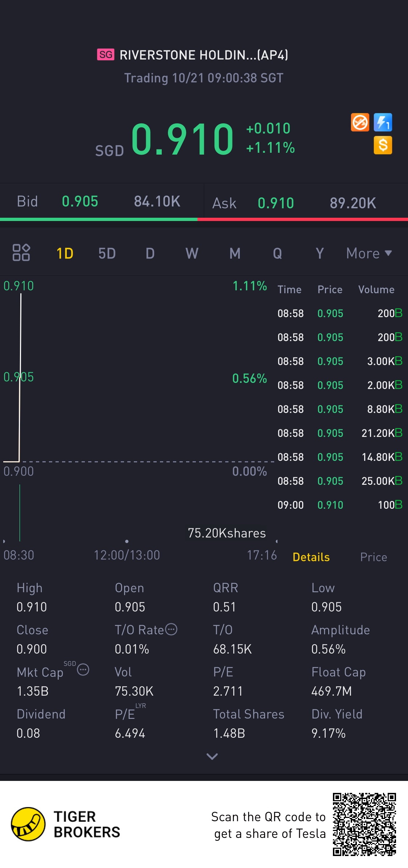The width and height of the screenshot is (408, 868).
Task: Tap the pink SG market tag
Action: click(106, 55)
